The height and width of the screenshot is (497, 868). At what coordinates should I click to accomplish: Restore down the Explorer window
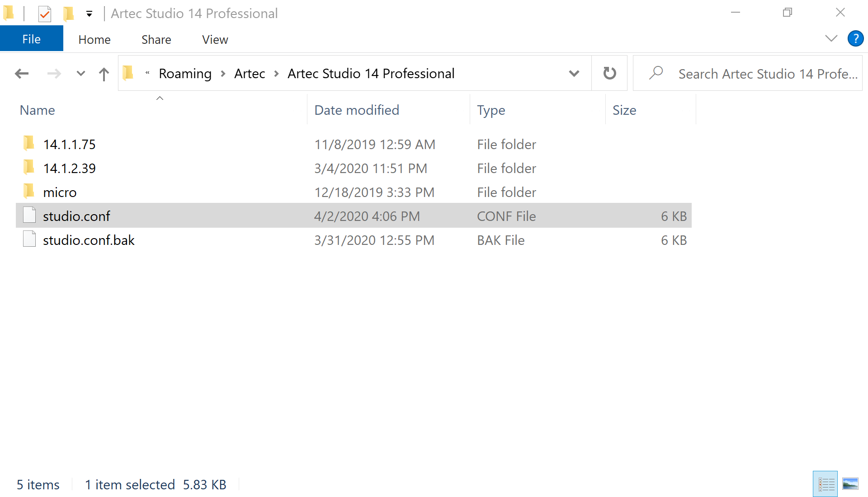788,13
